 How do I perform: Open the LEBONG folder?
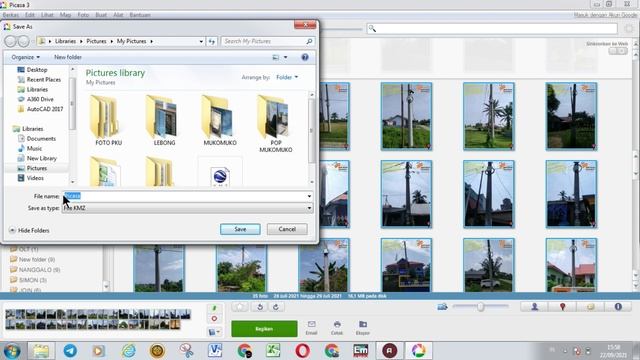pos(164,121)
